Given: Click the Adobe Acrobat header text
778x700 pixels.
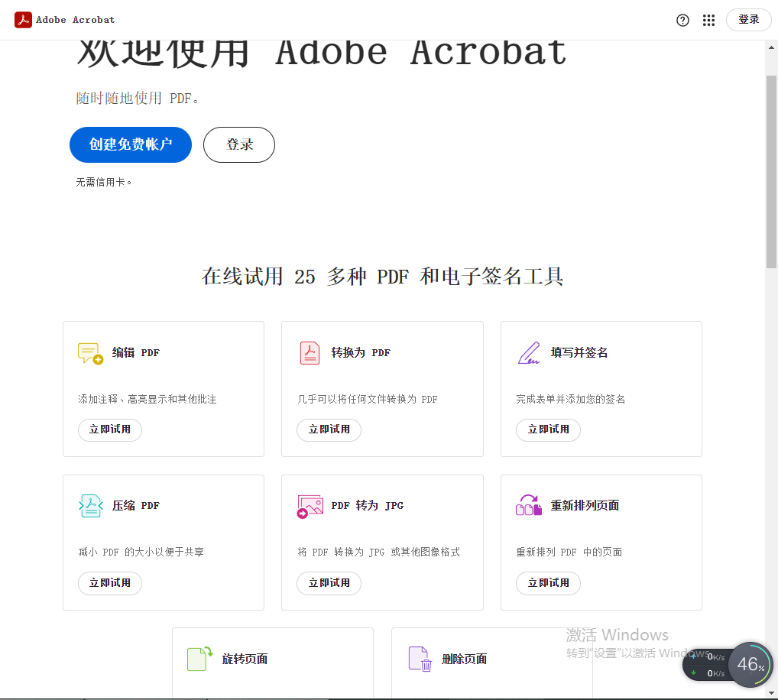Looking at the screenshot, I should [x=75, y=20].
